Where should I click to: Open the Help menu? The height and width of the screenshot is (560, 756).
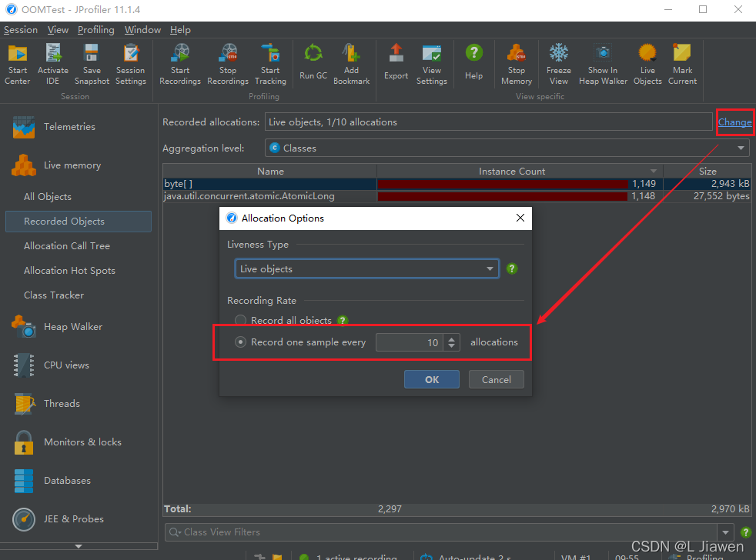tap(180, 30)
